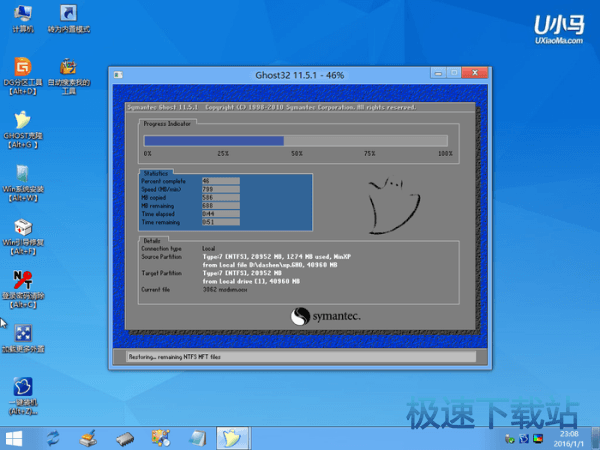Click the Source Partition details line
This screenshot has height=450, width=600.
(x=277, y=257)
